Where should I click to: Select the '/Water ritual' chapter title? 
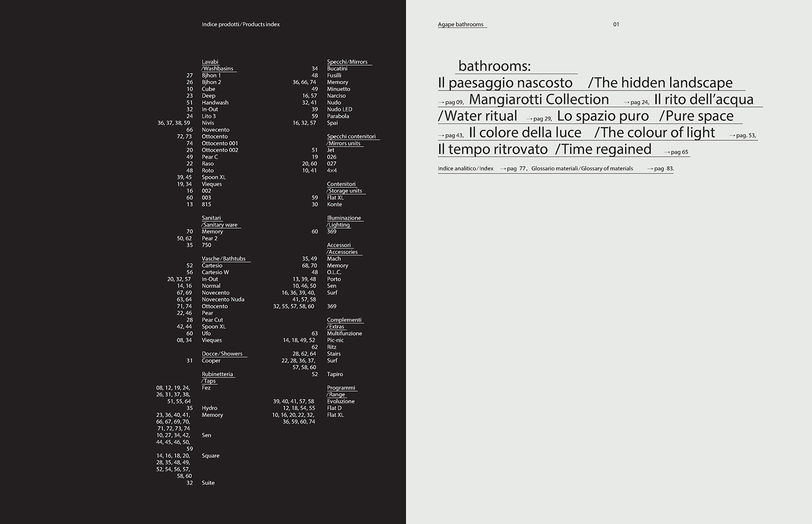(x=478, y=116)
